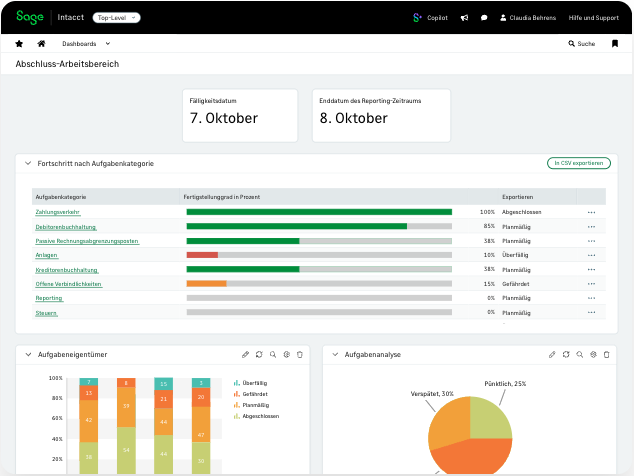The image size is (634, 476).
Task: Toggle Abgeschlossen series in chart legend
Action: 256,416
